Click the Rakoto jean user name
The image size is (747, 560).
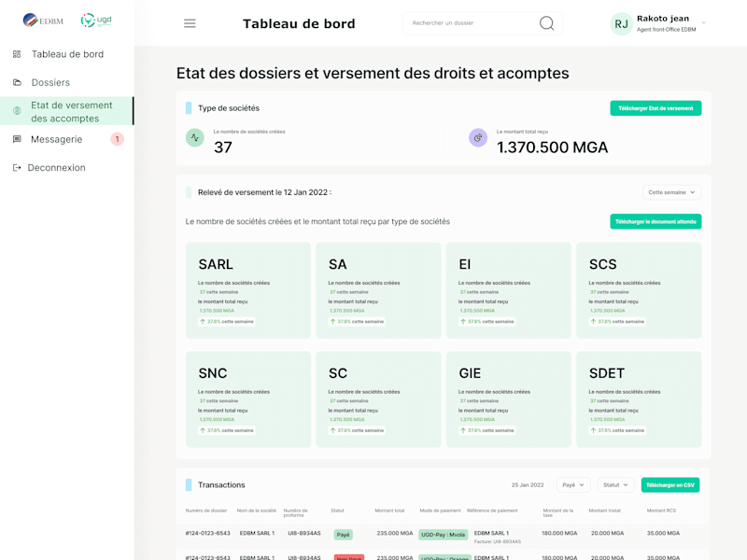point(663,19)
